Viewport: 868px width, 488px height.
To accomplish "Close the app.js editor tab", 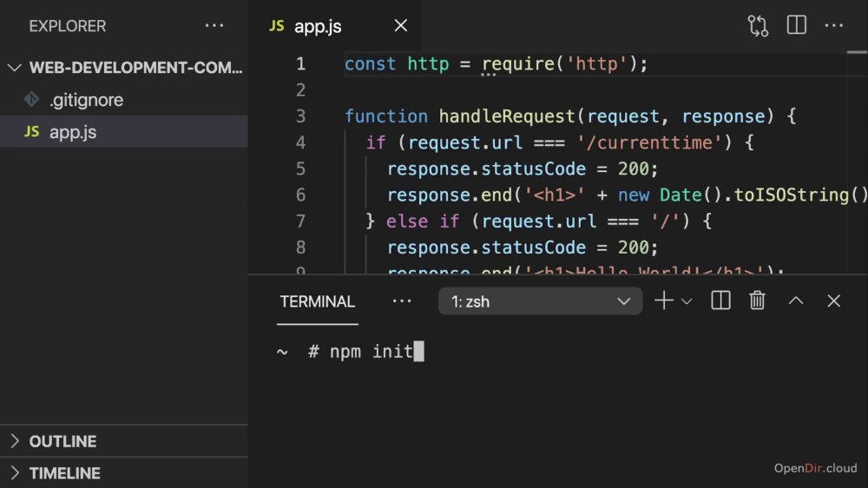I will pos(401,25).
